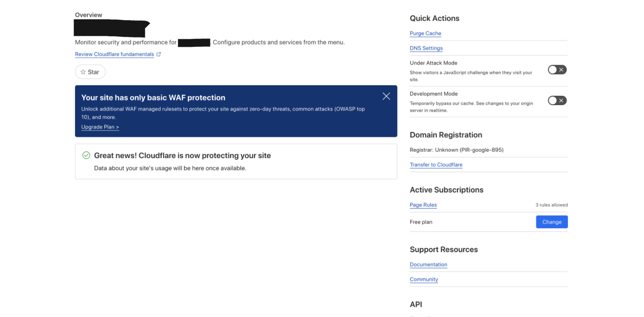Enable Under Attack Mode toggle

point(557,70)
